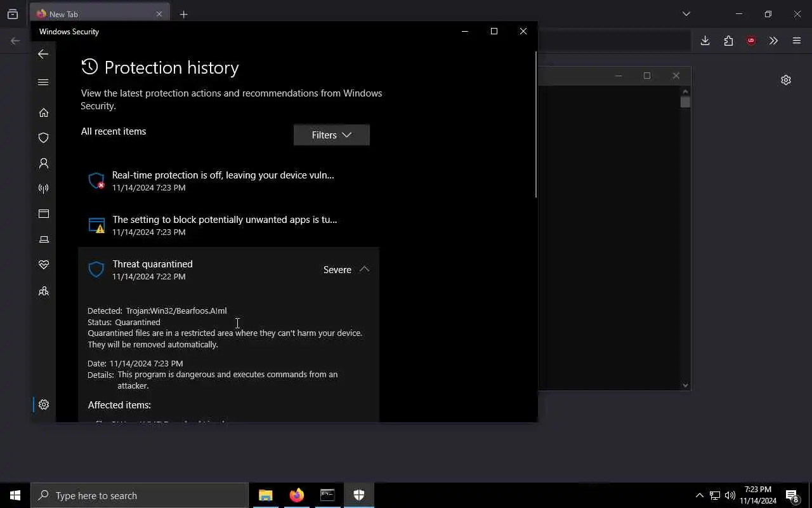Open the list all tabs dropdown
The image size is (812, 508).
click(686, 14)
